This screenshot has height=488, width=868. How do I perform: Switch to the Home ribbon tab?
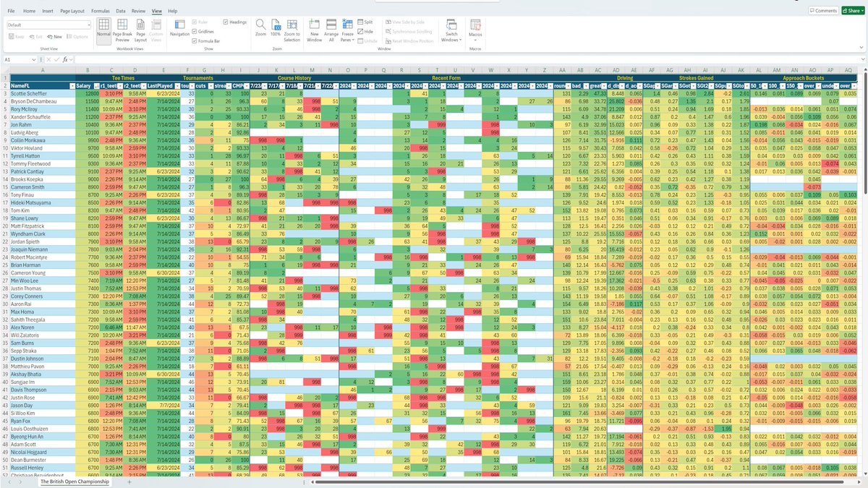point(29,12)
